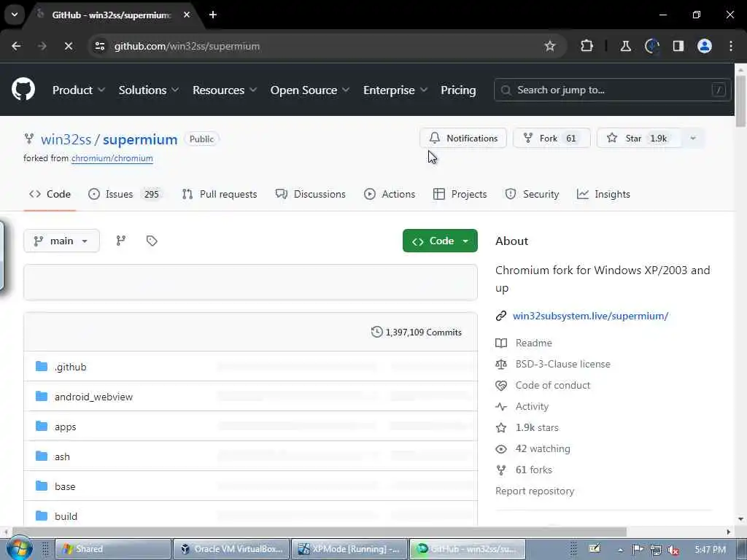Switch to the Security tab
The width and height of the screenshot is (747, 560).
[532, 194]
